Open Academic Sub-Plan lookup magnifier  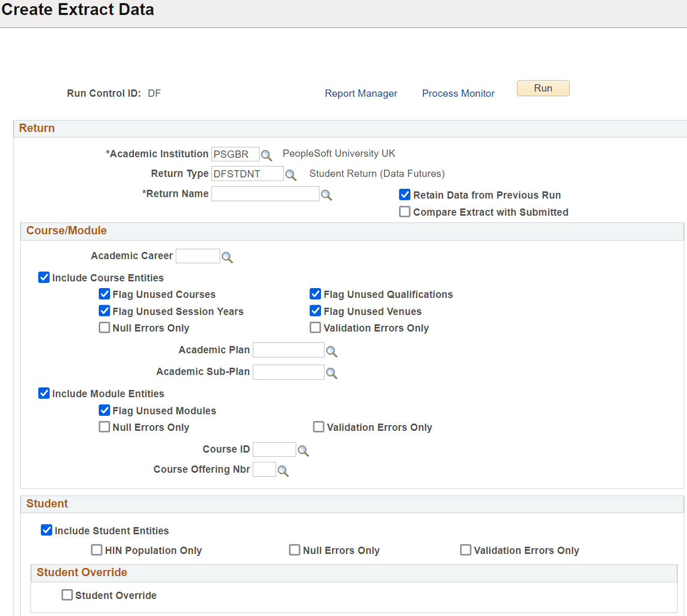click(332, 373)
